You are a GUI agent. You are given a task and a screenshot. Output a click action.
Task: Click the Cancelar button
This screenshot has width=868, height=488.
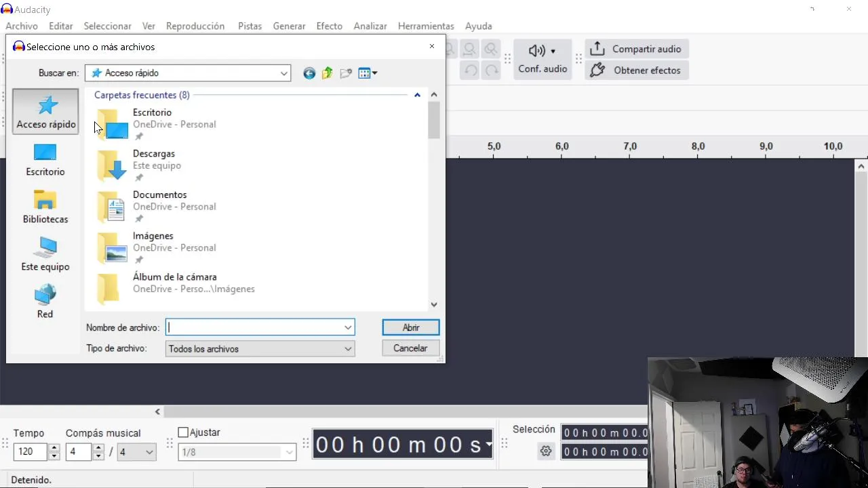point(410,348)
